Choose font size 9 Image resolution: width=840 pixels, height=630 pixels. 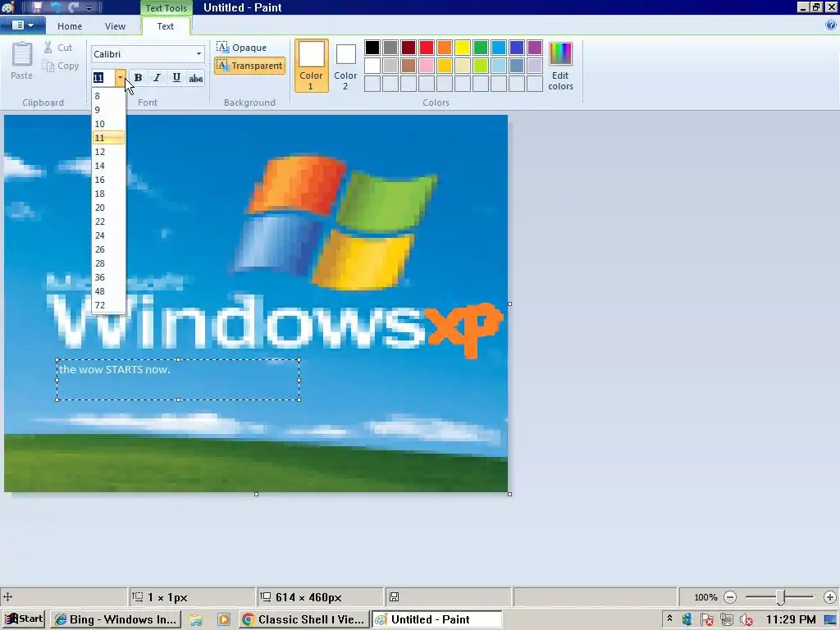pyautogui.click(x=108, y=110)
